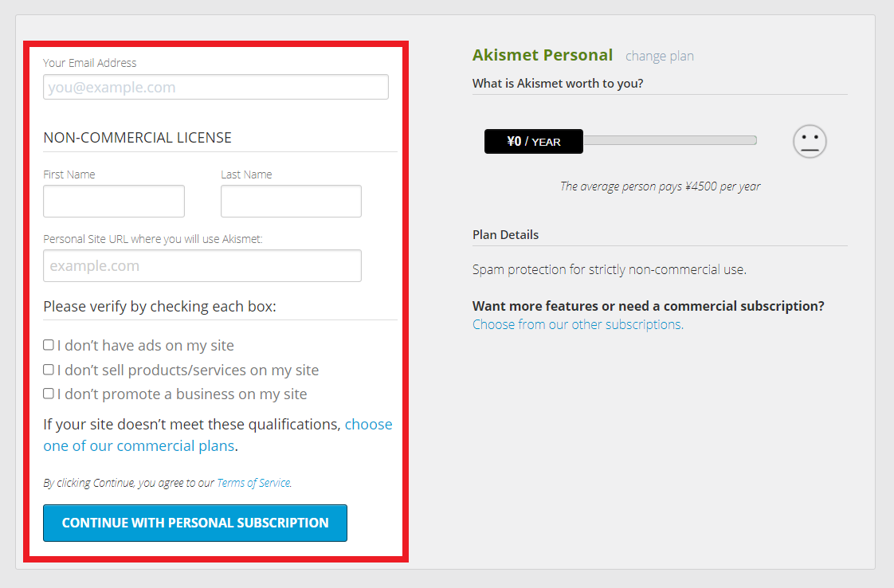894x588 pixels.
Task: Click the change plan link
Action: point(660,56)
